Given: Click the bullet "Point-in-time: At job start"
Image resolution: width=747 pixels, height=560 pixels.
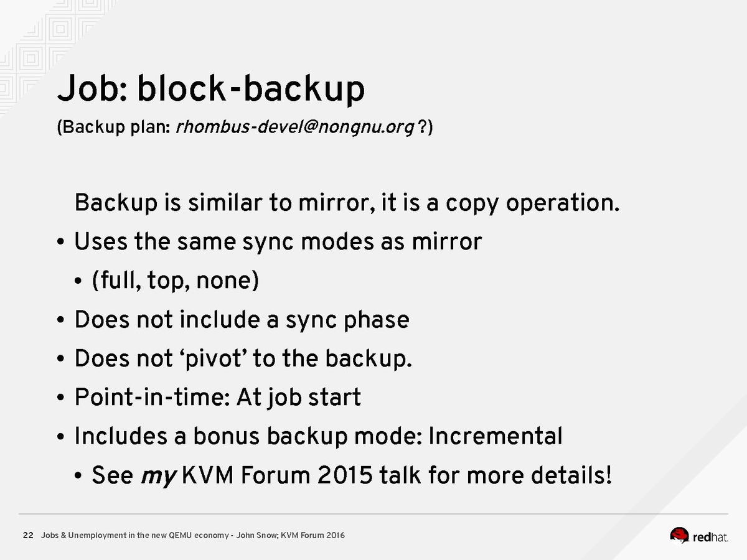Looking at the screenshot, I should coord(217,398).
